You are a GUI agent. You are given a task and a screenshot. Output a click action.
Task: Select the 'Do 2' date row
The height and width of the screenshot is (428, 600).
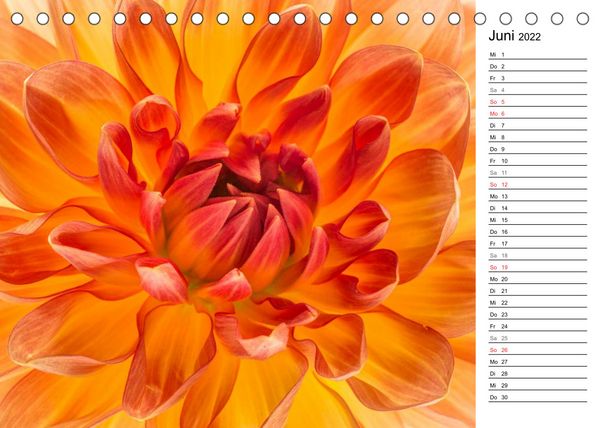(538, 67)
